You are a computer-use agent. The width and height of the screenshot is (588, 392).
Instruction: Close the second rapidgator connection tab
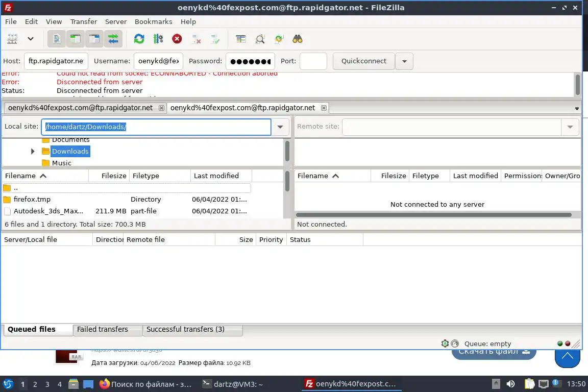pos(324,108)
